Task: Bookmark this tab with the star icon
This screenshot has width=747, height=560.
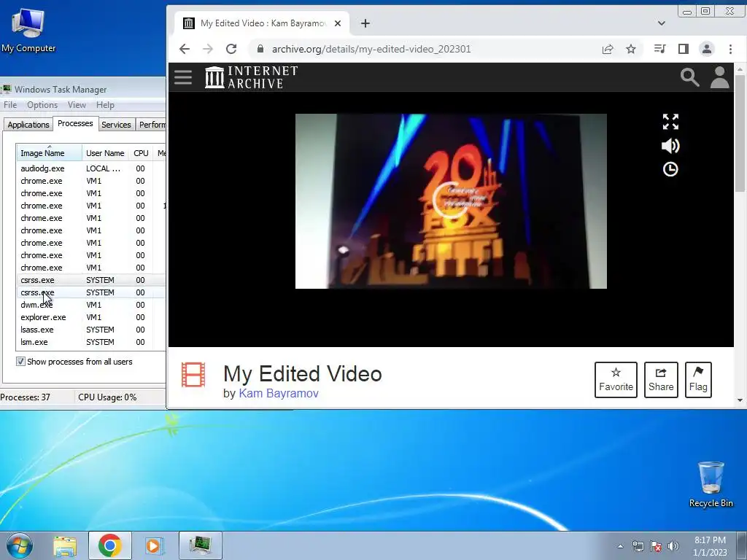Action: (x=631, y=49)
